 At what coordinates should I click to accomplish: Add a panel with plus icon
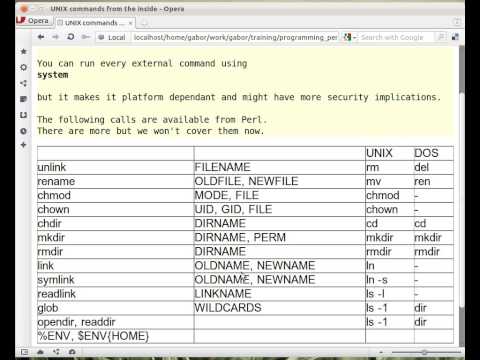24,145
